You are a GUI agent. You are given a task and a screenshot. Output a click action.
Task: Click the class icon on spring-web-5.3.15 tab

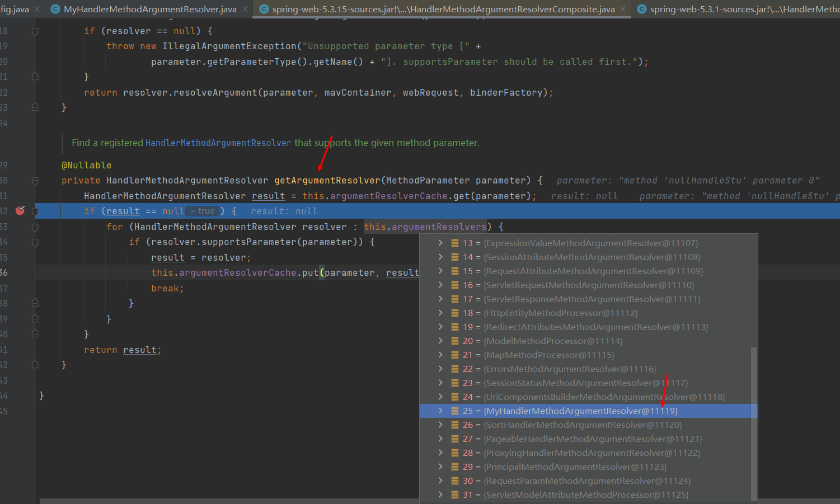pos(264,9)
